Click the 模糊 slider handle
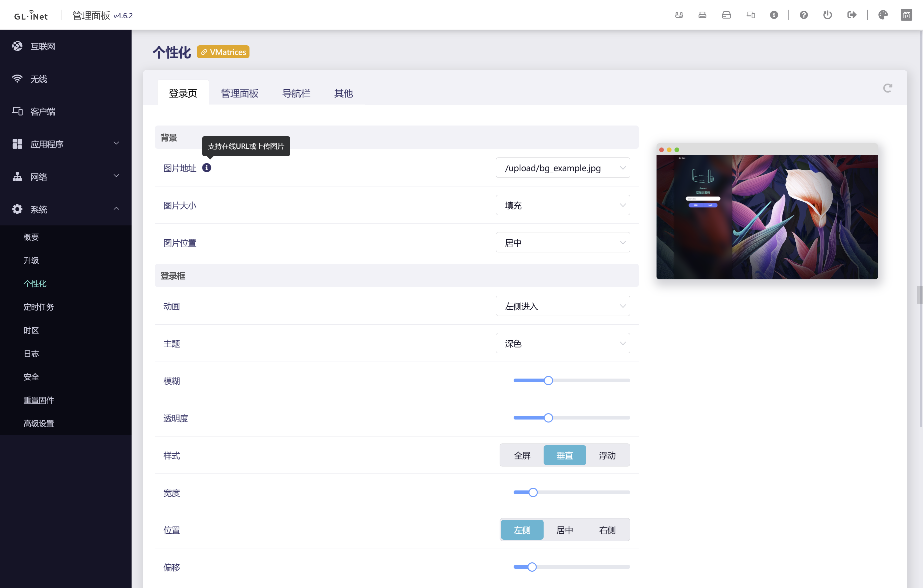The width and height of the screenshot is (923, 588). coord(548,380)
